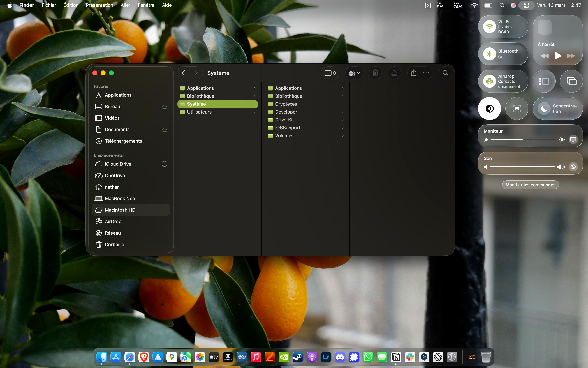Open the Présentation menu
Screen dimensions: 588x368
(x=99, y=5)
